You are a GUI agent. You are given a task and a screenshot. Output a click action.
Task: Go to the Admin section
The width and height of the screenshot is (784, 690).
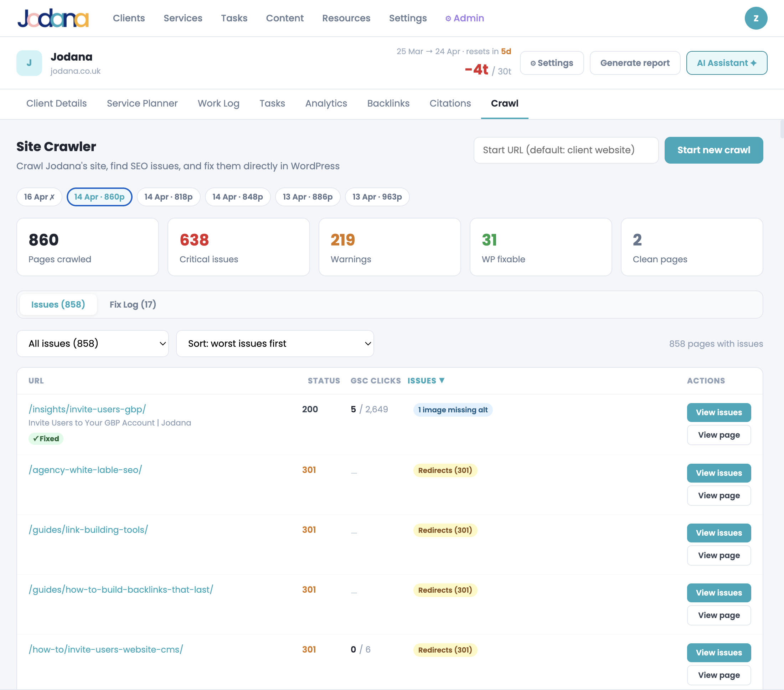click(464, 18)
